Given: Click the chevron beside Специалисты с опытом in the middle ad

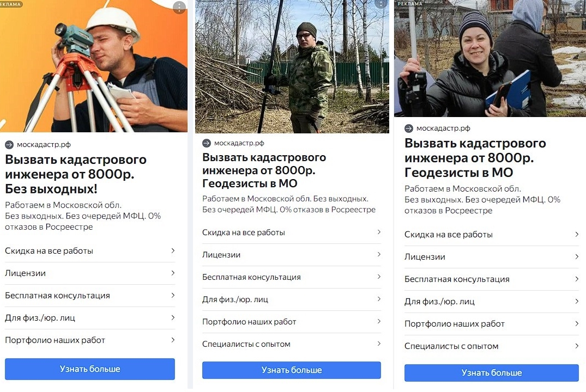Looking at the screenshot, I should [x=378, y=344].
